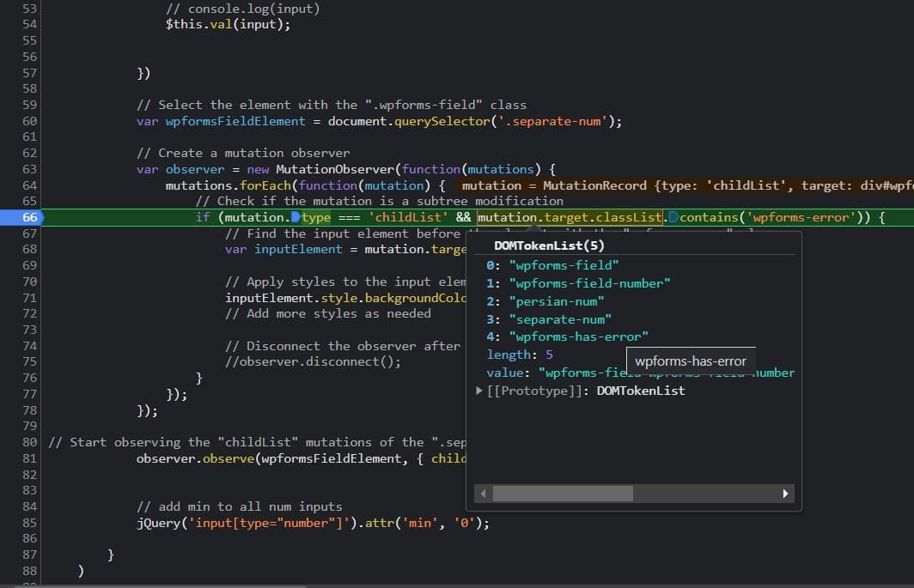Click the value property in popup
Screen dimensions: 914x588
640,373
